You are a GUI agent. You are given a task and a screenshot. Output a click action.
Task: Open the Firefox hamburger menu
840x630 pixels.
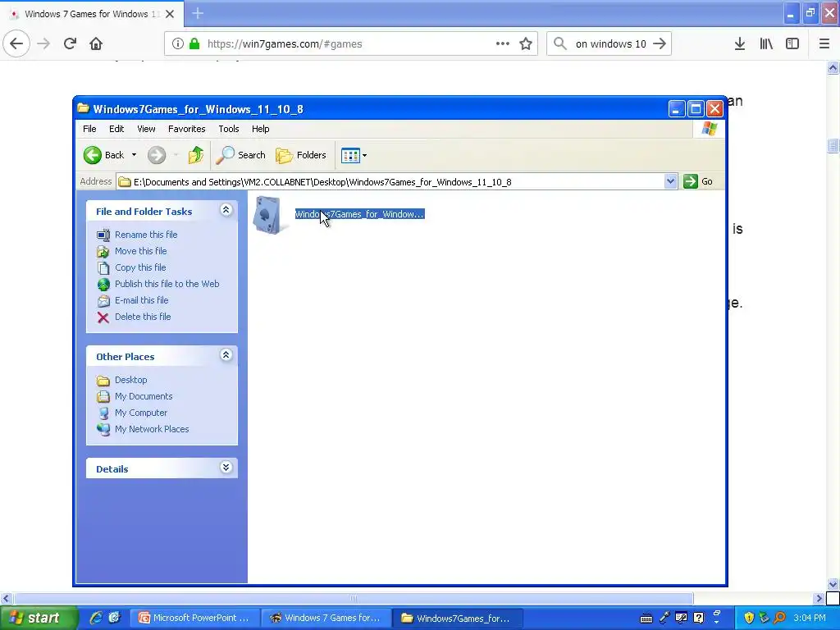[x=824, y=44]
